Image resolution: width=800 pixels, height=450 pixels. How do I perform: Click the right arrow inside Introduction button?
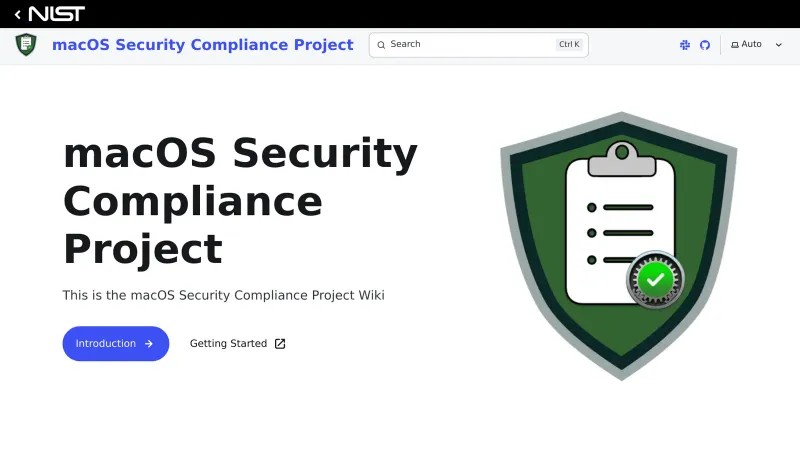click(x=149, y=344)
